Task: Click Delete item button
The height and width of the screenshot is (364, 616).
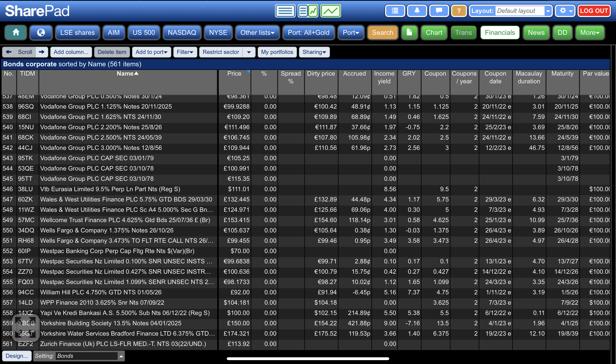Action: [x=112, y=52]
